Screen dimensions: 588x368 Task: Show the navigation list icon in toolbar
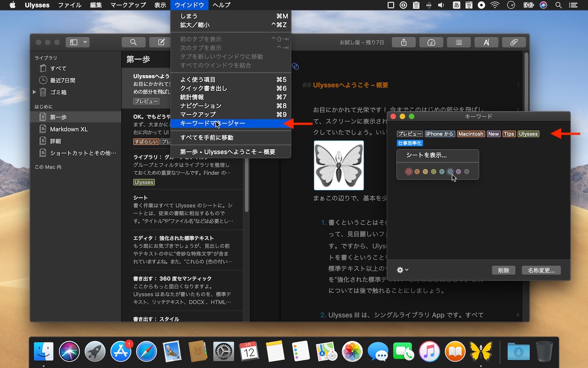click(459, 42)
